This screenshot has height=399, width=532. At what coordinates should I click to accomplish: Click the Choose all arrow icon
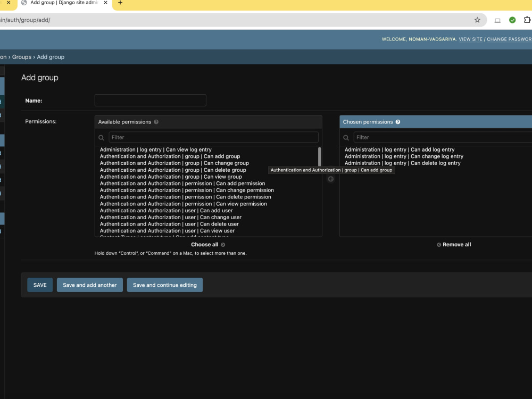pos(223,245)
